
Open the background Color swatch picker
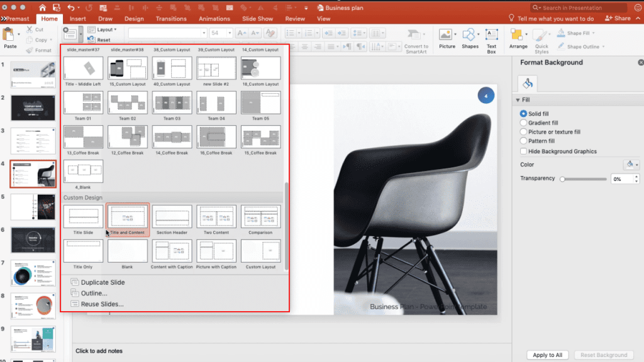(631, 164)
